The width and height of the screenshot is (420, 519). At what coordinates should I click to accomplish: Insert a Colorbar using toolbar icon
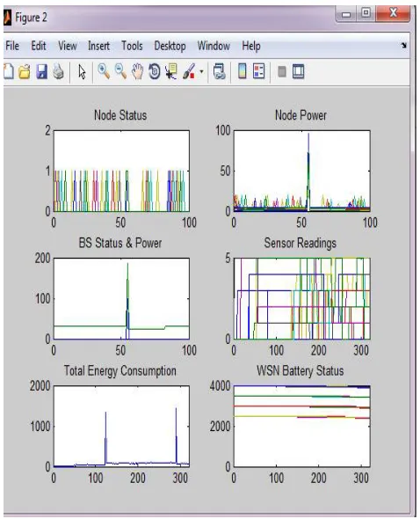243,71
